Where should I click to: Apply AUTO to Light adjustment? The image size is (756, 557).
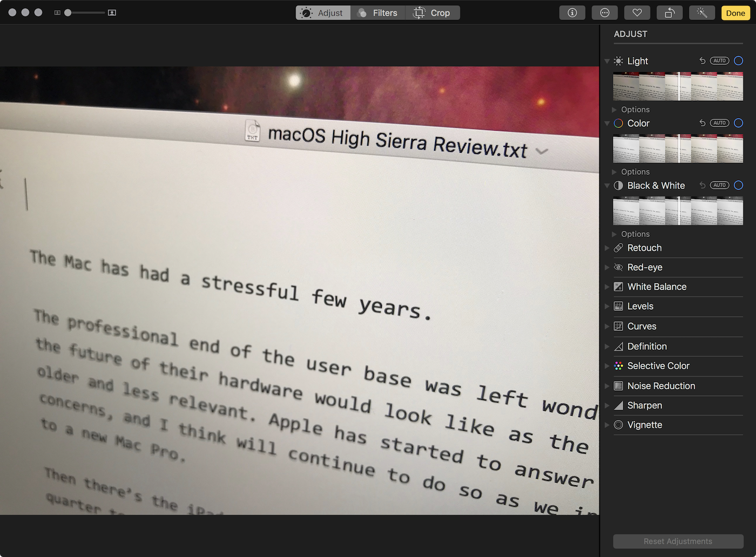click(x=719, y=61)
